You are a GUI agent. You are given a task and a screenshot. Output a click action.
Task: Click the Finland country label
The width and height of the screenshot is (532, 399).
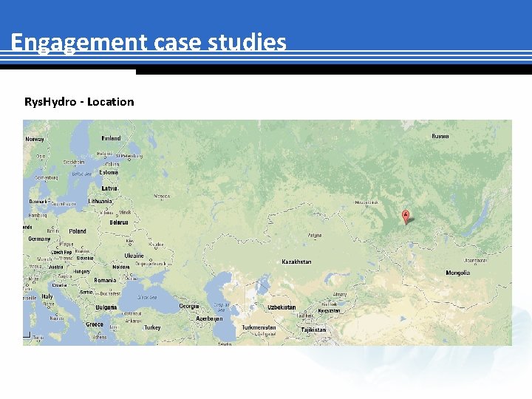click(x=111, y=138)
